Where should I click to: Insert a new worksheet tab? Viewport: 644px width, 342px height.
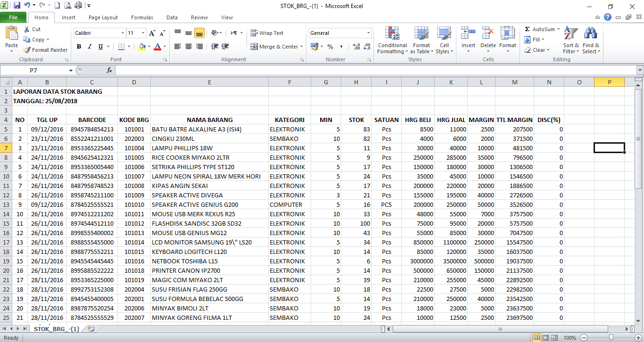[x=91, y=329]
